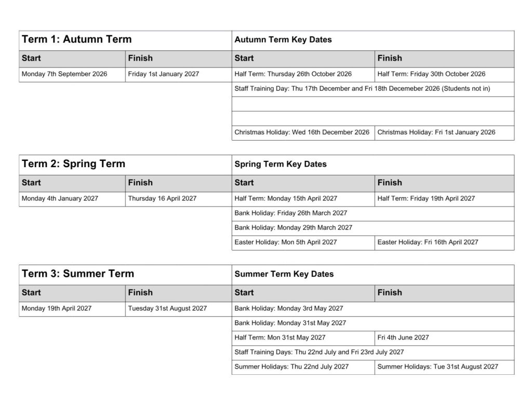Select the Term 1: Autumn Term heading
The height and width of the screenshot is (393, 532).
[77, 39]
